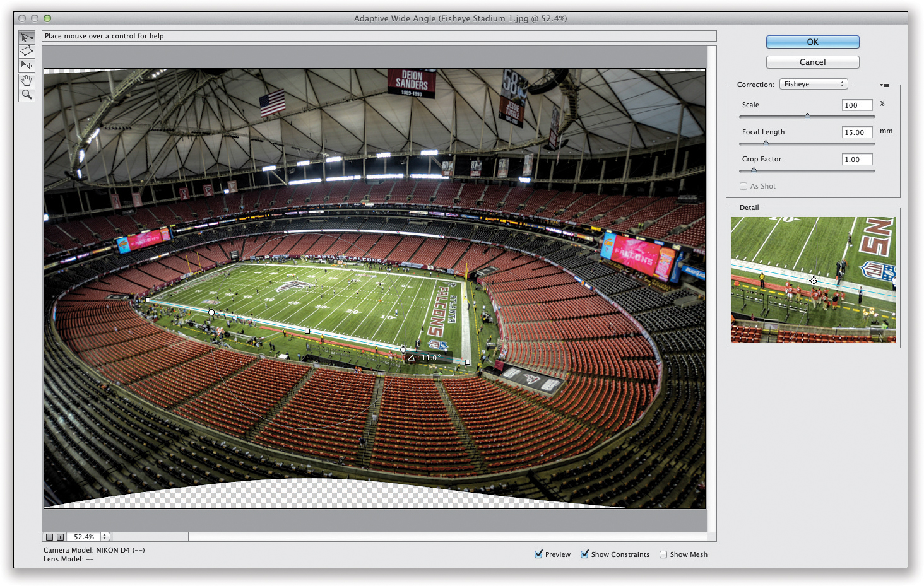Screen dimensions: 924x586
Task: Click the zoom in plus button
Action: [60, 537]
